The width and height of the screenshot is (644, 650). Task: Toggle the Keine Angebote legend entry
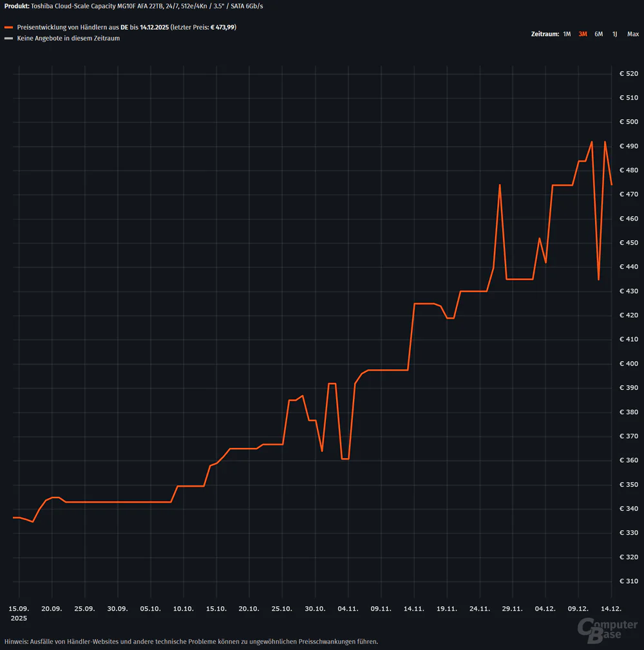coord(68,39)
